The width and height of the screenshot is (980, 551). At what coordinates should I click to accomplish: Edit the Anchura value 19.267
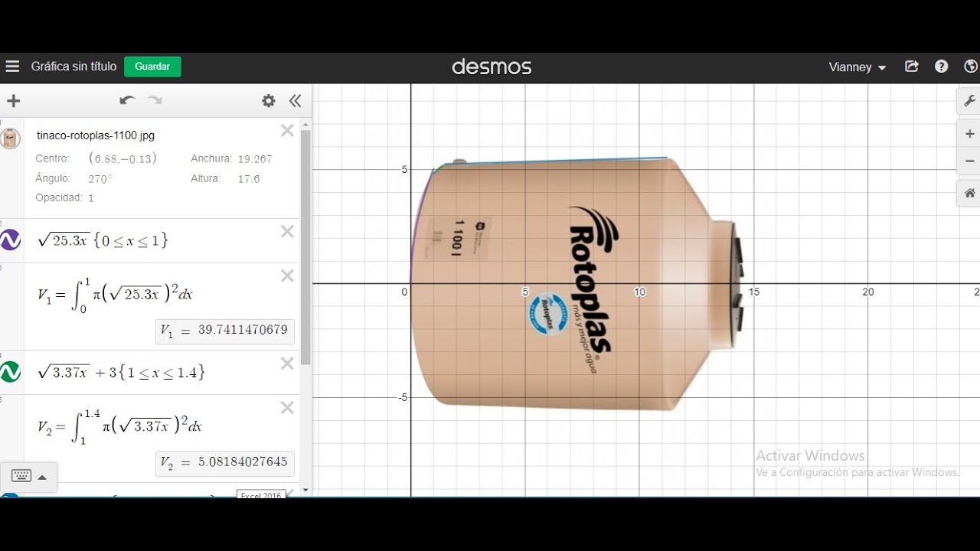click(x=255, y=159)
